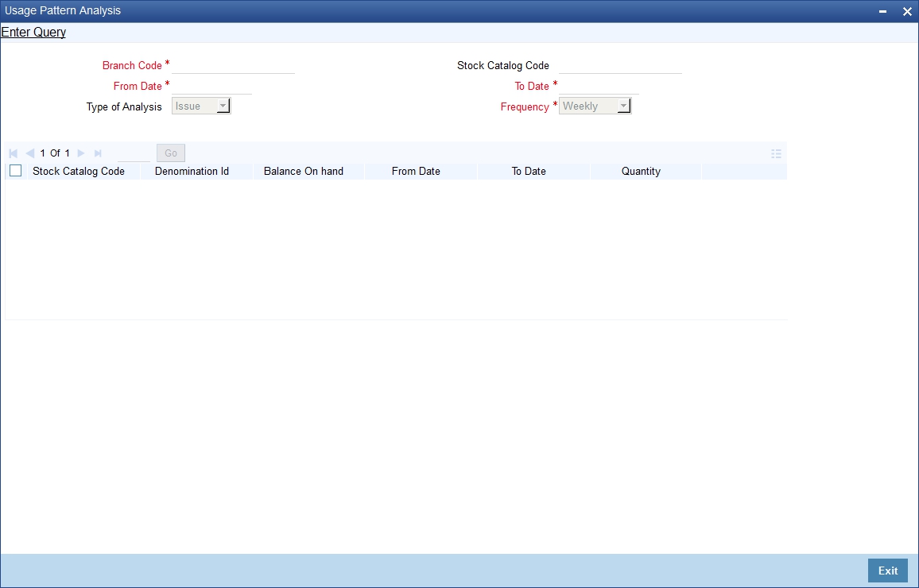
Task: Check the select-all rows checkbox
Action: [x=16, y=171]
